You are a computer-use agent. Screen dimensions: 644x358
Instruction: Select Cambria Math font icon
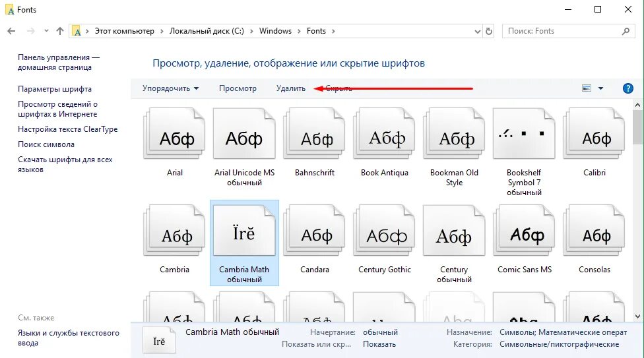244,231
